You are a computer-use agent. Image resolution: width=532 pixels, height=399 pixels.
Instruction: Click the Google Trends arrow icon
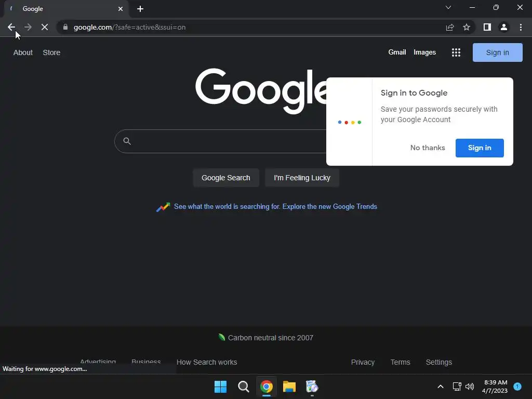click(163, 207)
